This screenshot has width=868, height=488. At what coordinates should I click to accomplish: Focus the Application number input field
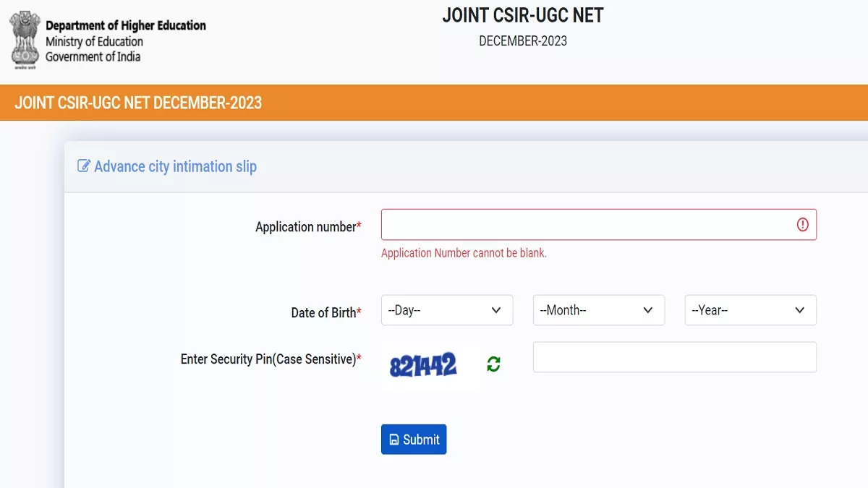click(599, 225)
